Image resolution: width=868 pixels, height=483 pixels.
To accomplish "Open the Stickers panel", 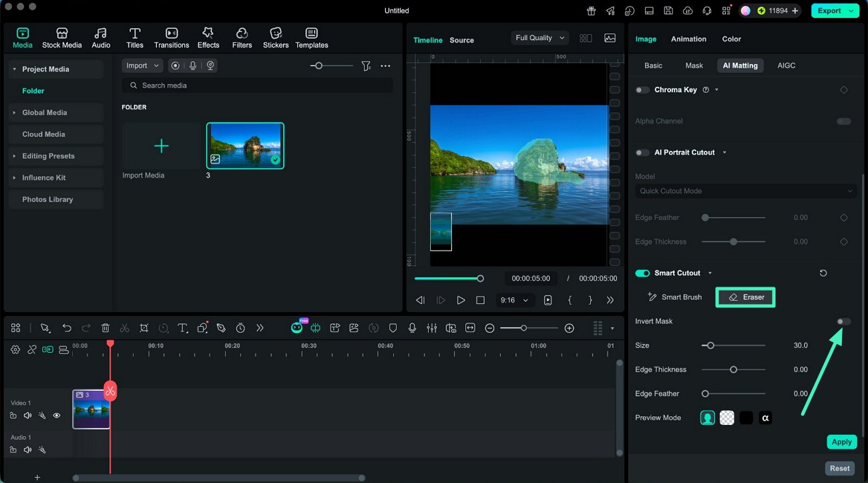I will tap(276, 38).
